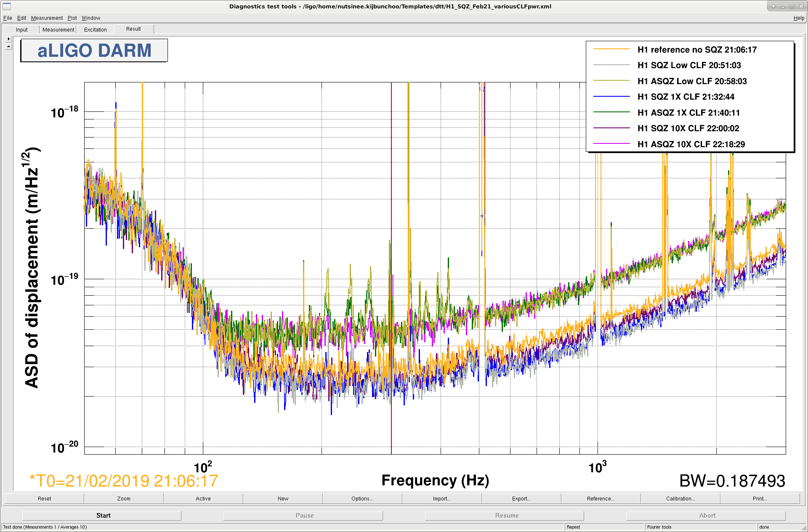Screen dimensions: 808x532
Task: Open plot Options dialog
Action: [362, 498]
